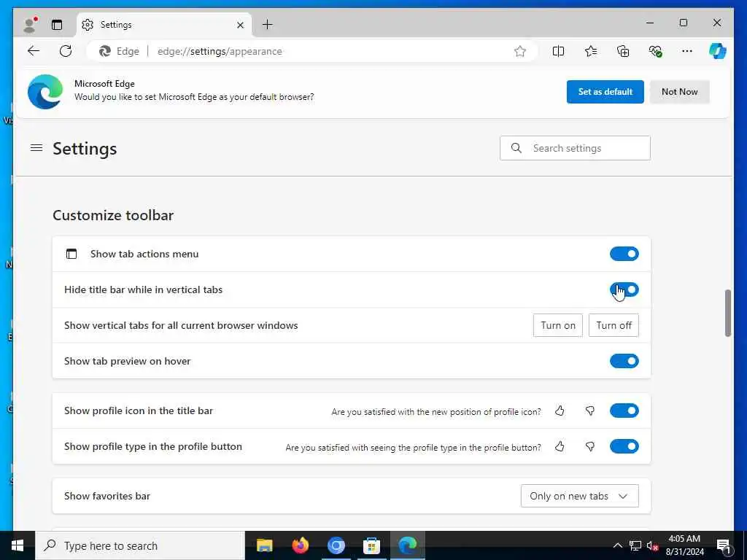
Task: Select the Settings tab
Action: [164, 25]
